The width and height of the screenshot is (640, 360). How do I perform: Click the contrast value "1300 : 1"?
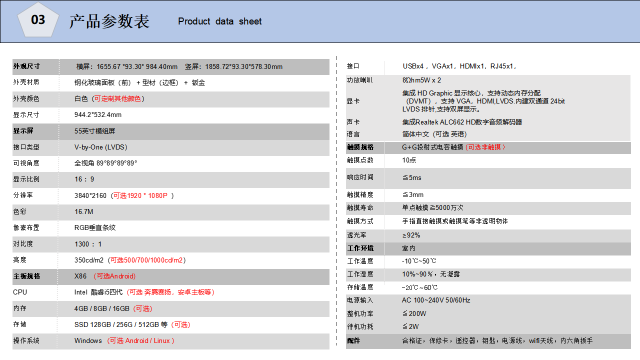pos(88,244)
